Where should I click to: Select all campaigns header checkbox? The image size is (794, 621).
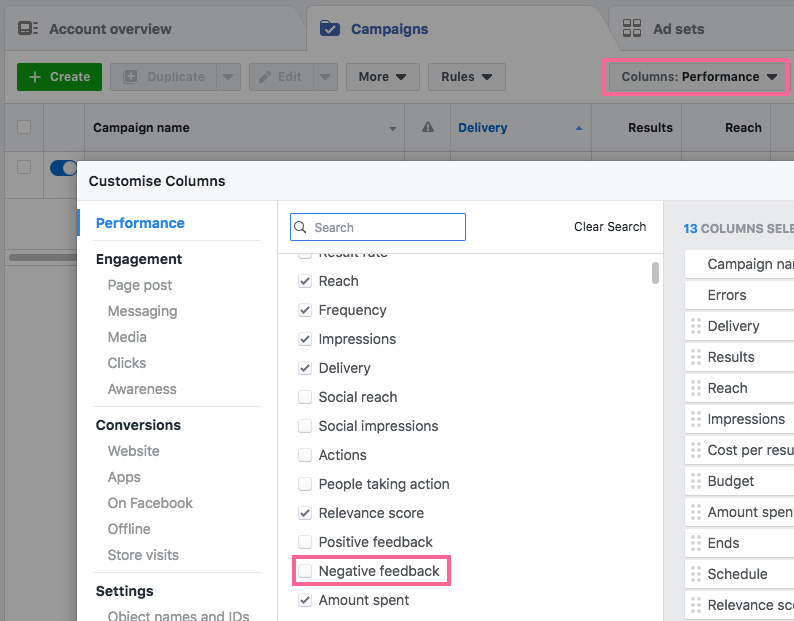tap(24, 127)
